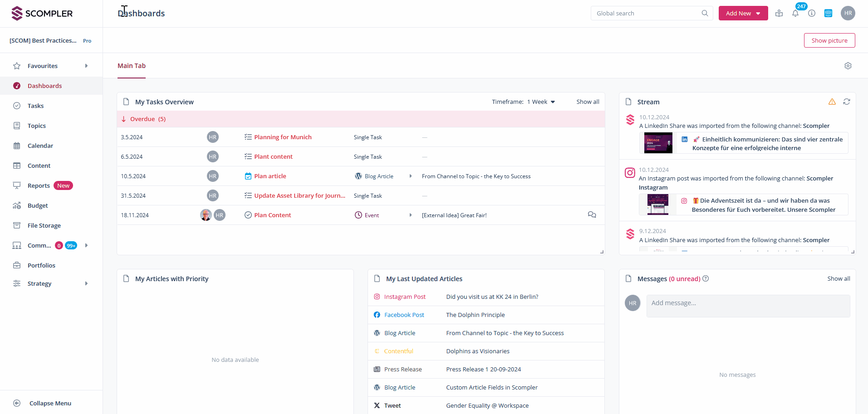Open Calendar in the sidebar

coord(40,146)
